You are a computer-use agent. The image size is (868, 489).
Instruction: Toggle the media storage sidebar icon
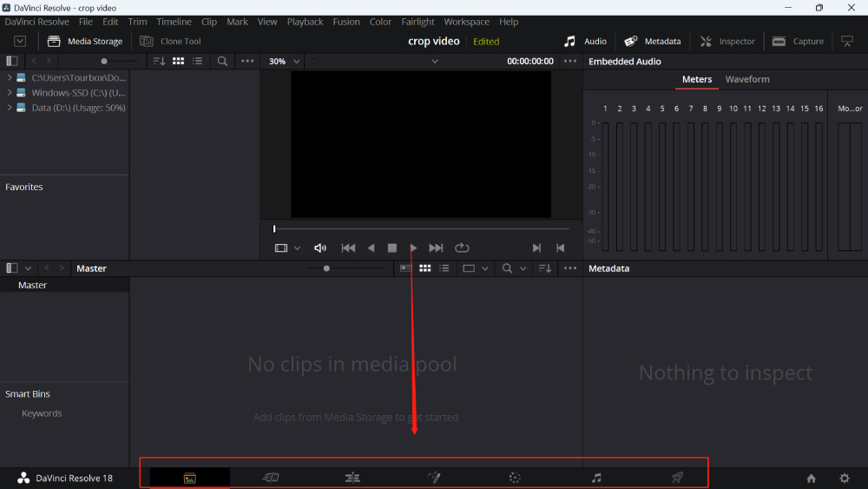tap(11, 61)
